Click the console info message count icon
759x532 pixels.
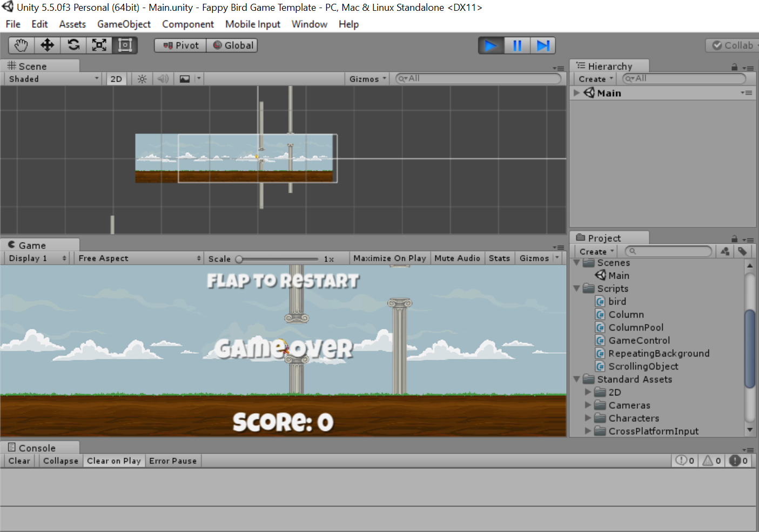pyautogui.click(x=685, y=461)
